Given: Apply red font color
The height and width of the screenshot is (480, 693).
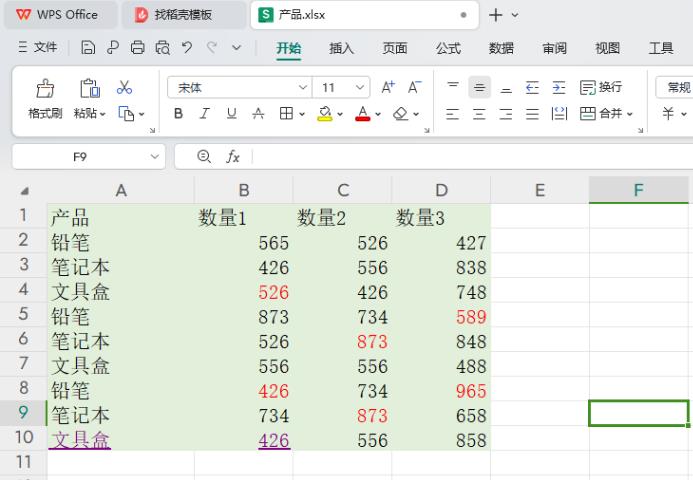Looking at the screenshot, I should pos(362,114).
